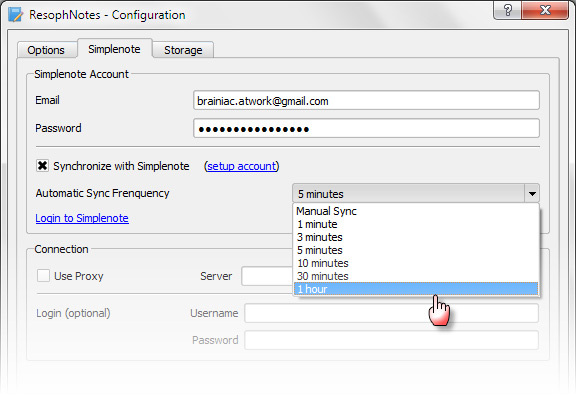Screen dimensions: 576x395
Task: Click the Login to Simplenote link
Action: point(82,218)
